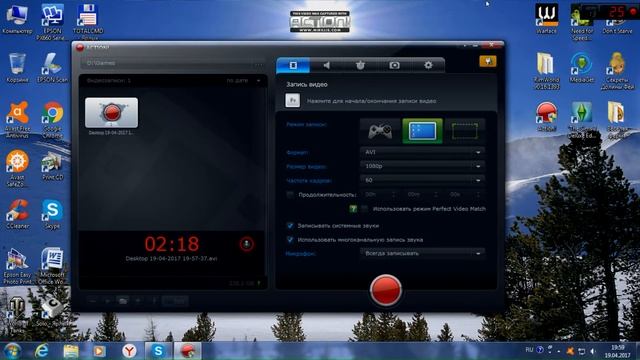The height and width of the screenshot is (360, 640).
Task: Open Internet Explorer from the taskbar
Action: coord(42,351)
